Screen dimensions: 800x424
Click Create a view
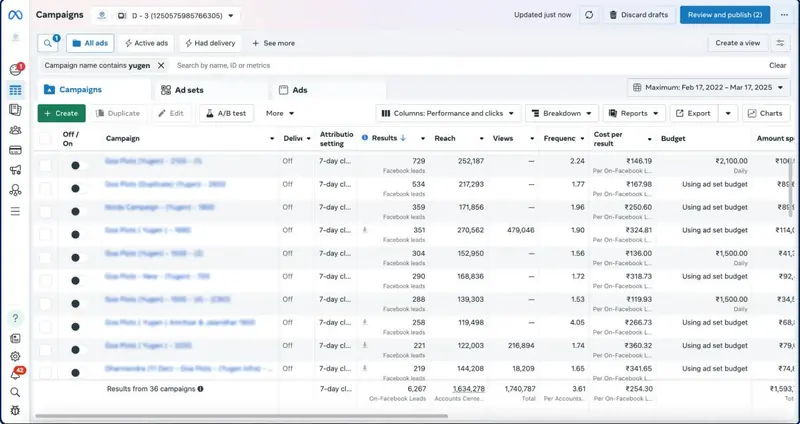click(x=737, y=43)
